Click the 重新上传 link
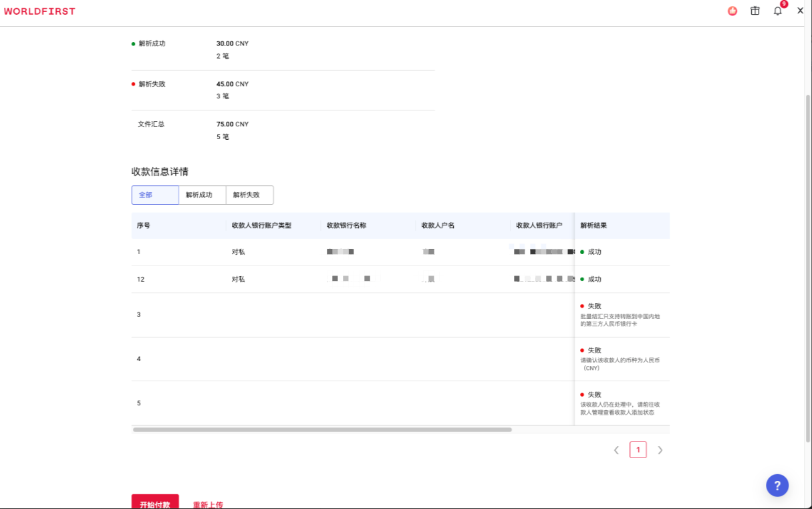The image size is (812, 509). (208, 504)
